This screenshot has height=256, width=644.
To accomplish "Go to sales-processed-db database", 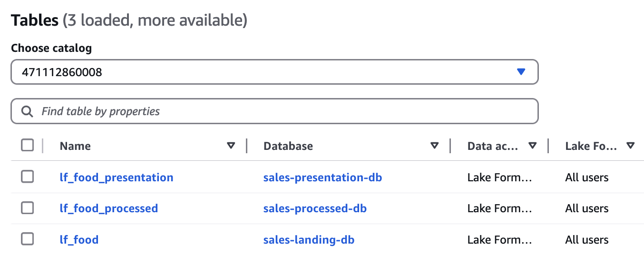I will [315, 208].
